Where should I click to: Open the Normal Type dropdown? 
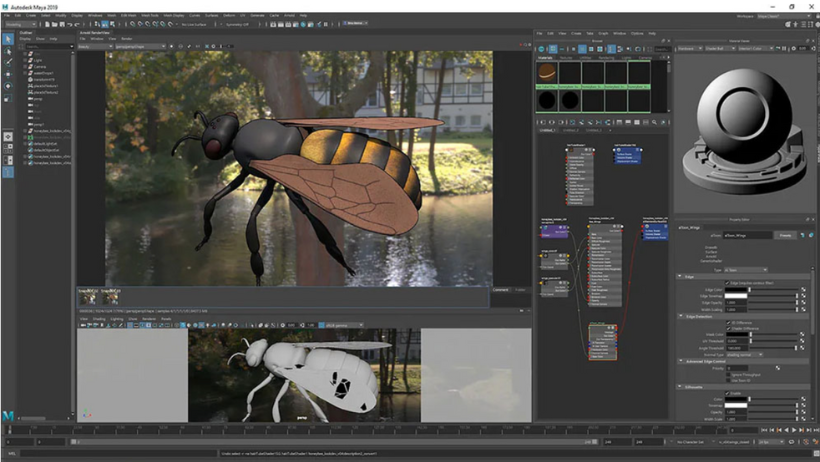tap(744, 355)
